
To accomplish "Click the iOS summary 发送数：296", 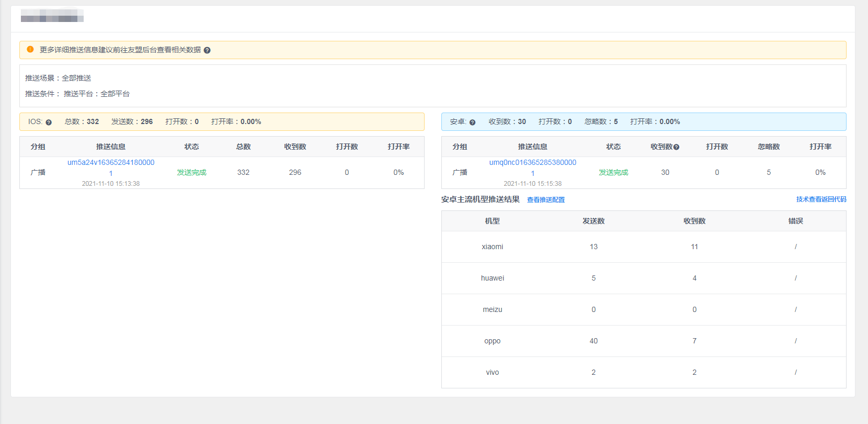I will pos(132,121).
